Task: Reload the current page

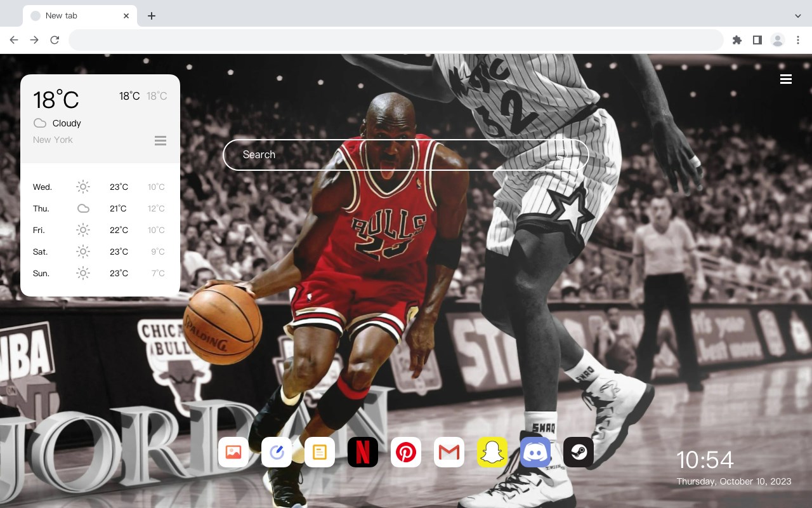Action: pyautogui.click(x=55, y=40)
